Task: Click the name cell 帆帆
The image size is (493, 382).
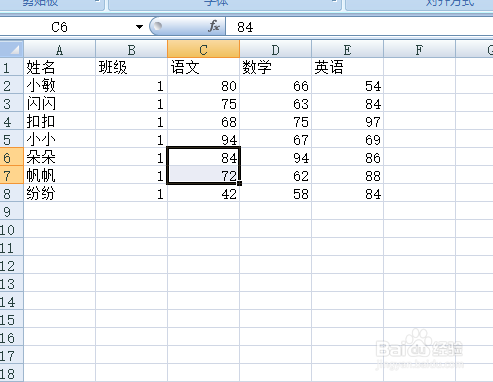Action: pos(60,175)
